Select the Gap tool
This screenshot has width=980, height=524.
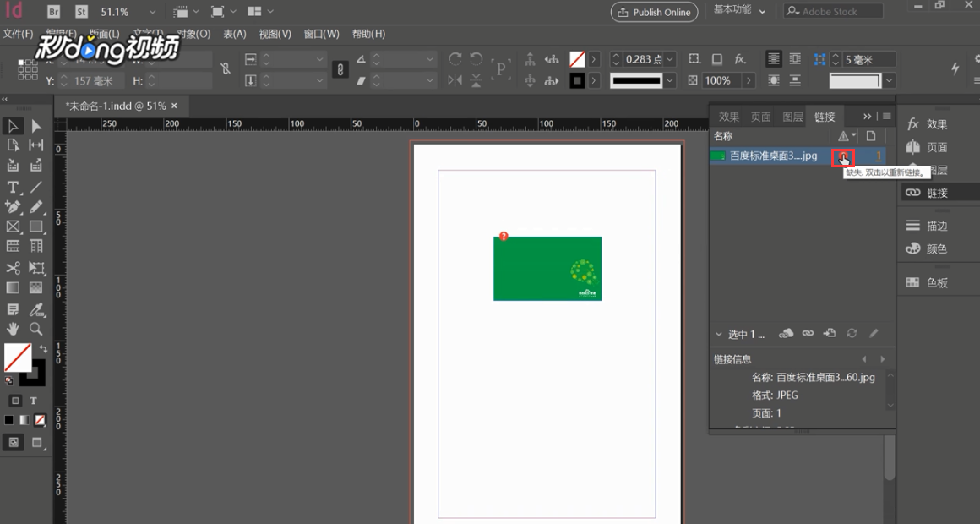tap(36, 145)
